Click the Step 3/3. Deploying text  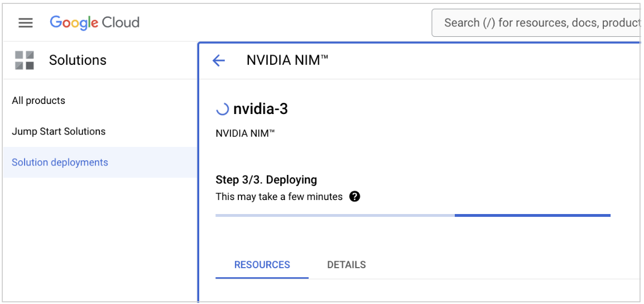tap(266, 180)
